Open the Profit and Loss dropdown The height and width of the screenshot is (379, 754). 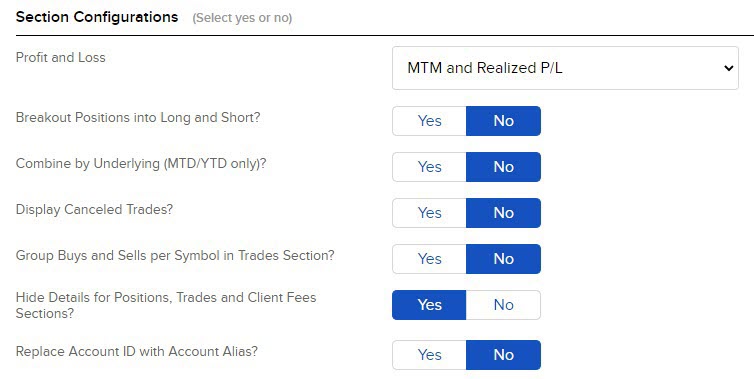[x=565, y=68]
